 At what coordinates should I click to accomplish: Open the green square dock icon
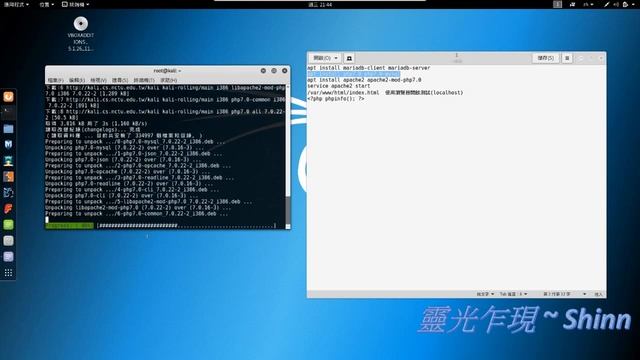8,224
